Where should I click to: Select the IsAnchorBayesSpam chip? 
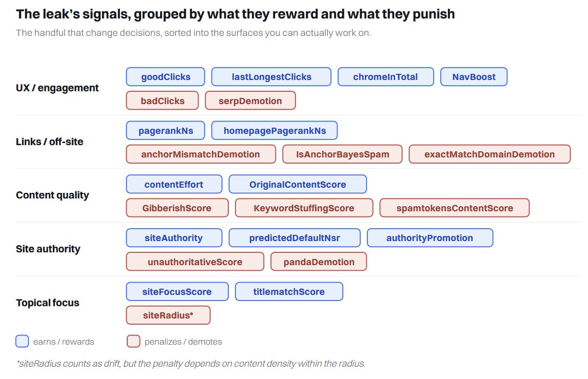click(x=342, y=154)
